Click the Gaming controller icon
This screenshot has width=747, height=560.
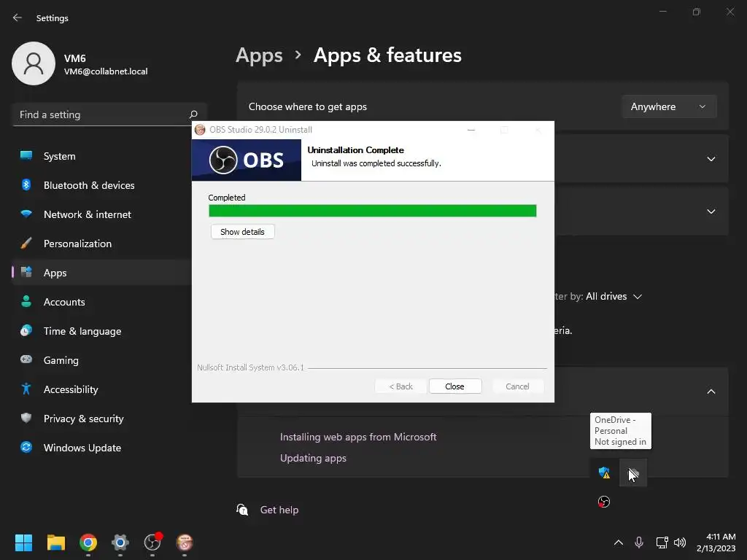coord(26,359)
